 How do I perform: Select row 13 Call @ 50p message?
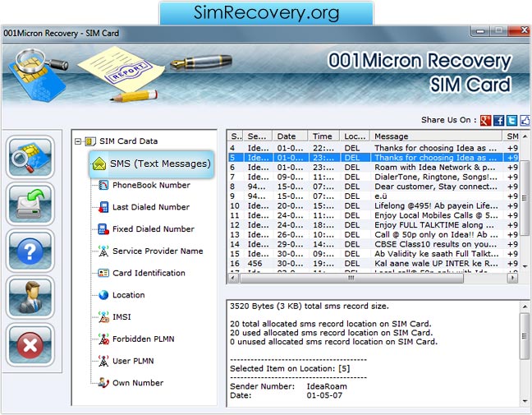coord(374,235)
